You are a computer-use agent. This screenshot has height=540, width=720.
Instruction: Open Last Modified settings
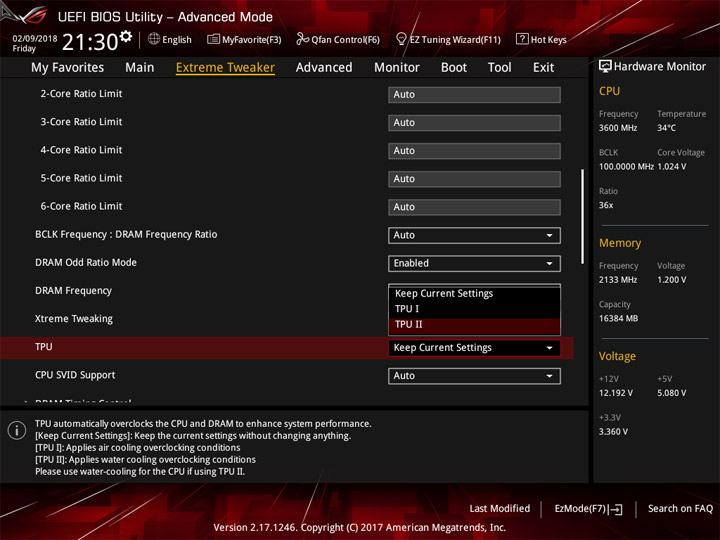pyautogui.click(x=499, y=509)
